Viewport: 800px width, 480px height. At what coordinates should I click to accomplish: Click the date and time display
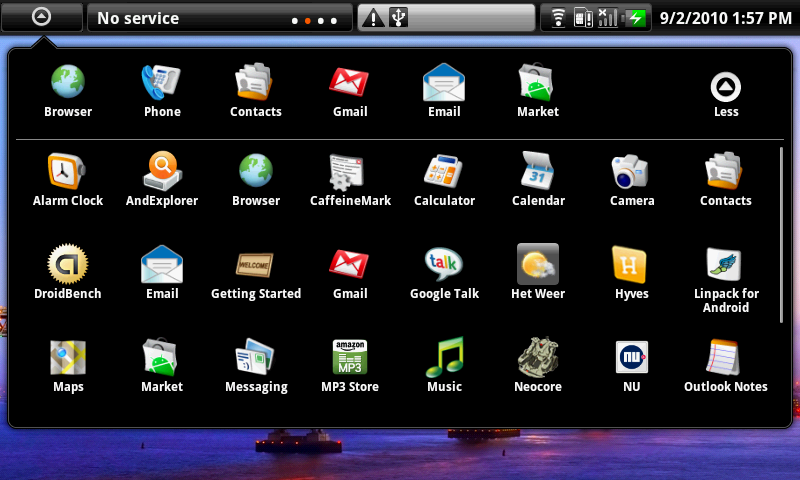pyautogui.click(x=726, y=18)
